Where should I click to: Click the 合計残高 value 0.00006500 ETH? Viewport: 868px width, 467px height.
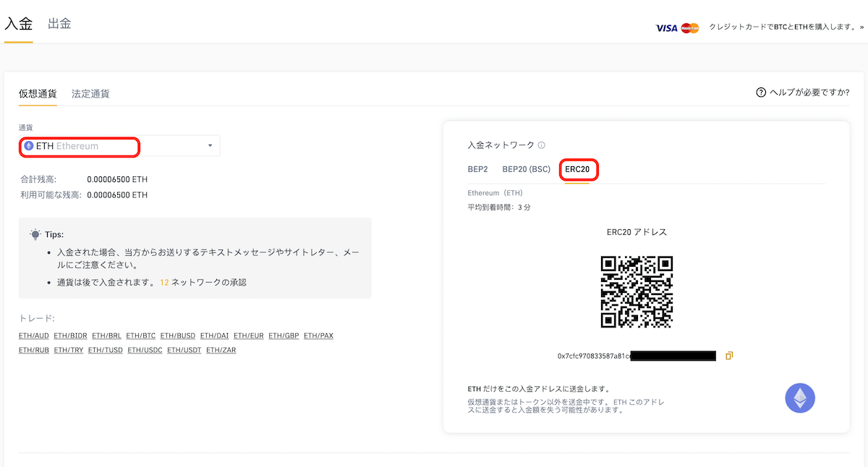(117, 179)
